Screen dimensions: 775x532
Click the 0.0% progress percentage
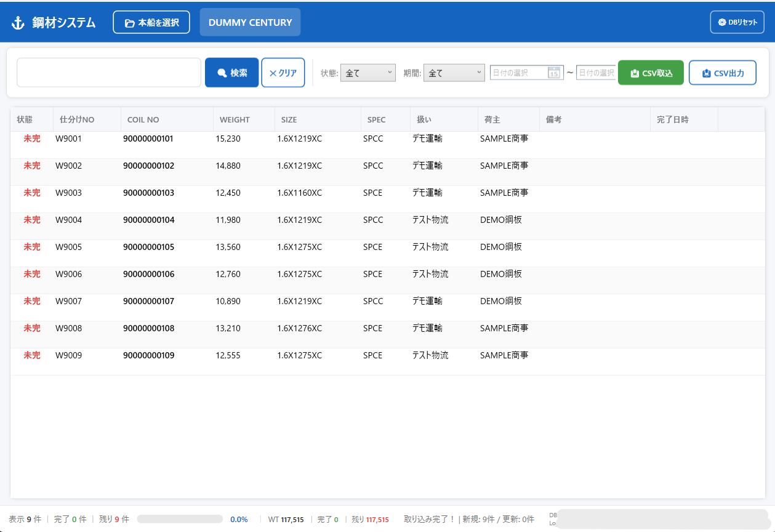239,519
